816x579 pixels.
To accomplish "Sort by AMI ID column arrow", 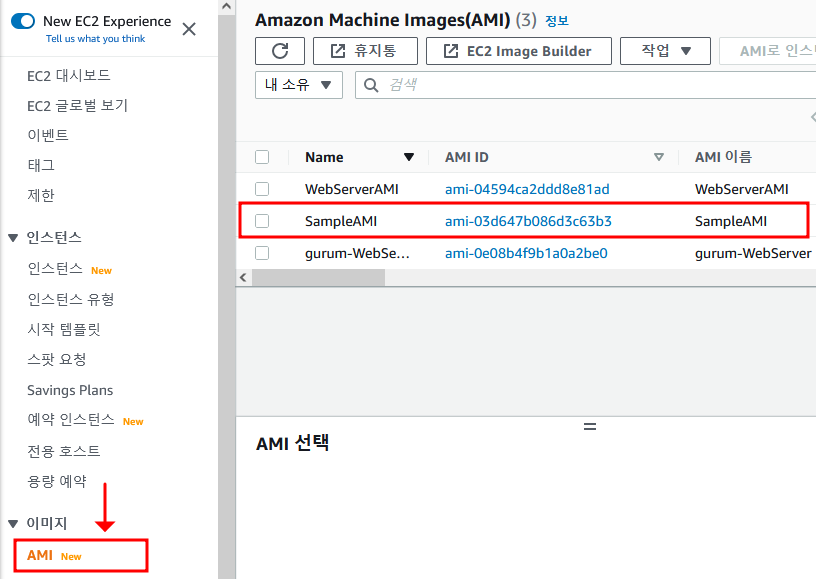I will pyautogui.click(x=659, y=157).
